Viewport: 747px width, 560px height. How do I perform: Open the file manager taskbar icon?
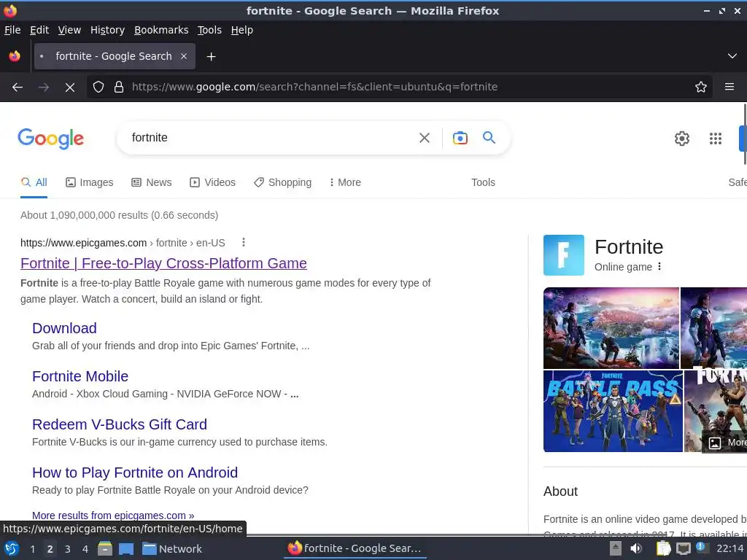pos(105,549)
